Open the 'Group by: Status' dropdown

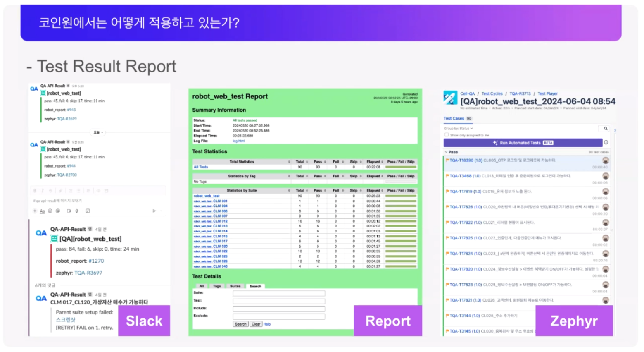point(459,129)
